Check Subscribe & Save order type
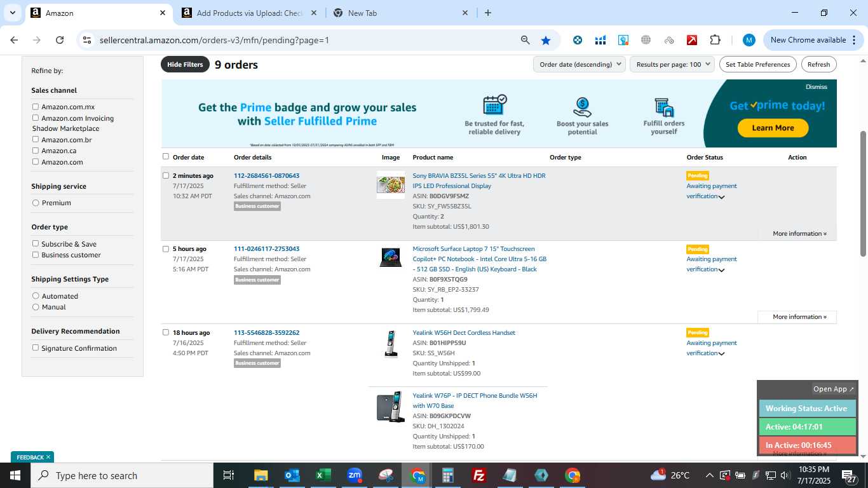 pyautogui.click(x=36, y=243)
